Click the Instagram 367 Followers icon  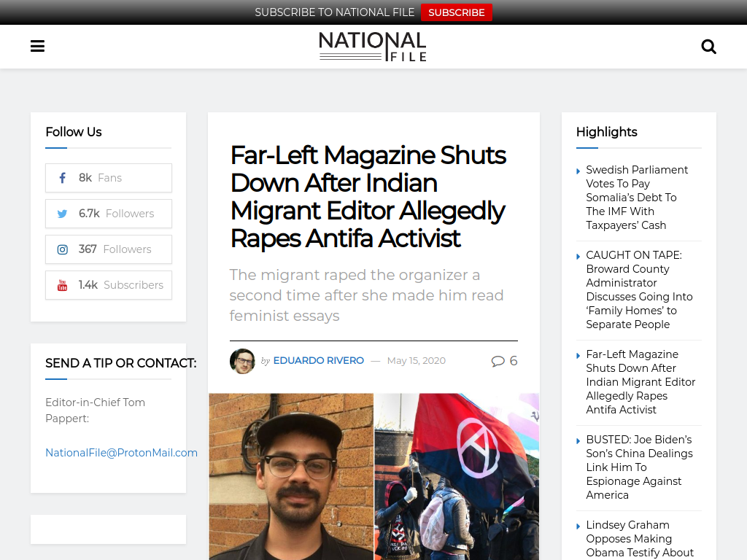pyautogui.click(x=63, y=249)
